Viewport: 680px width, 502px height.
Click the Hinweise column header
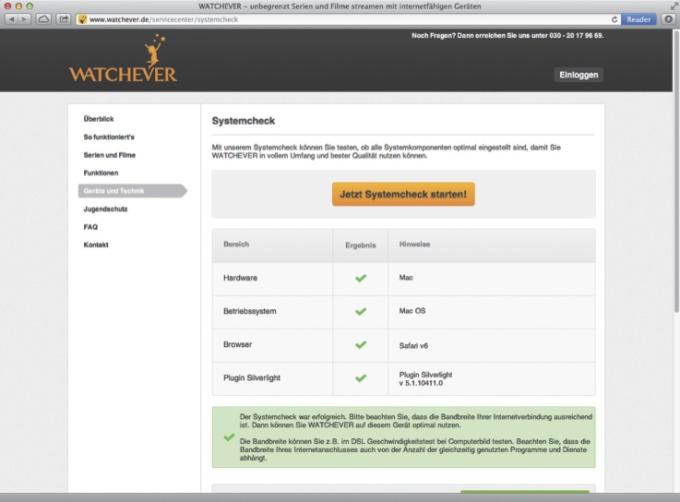point(415,244)
